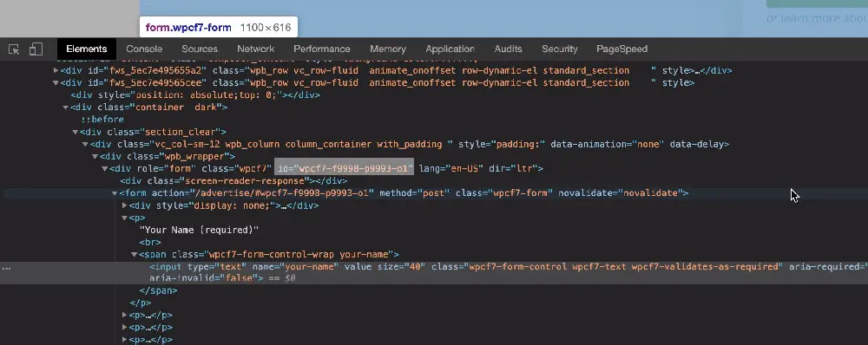Activate the inspect element picker icon
Screen dimensions: 868x345
[15, 49]
